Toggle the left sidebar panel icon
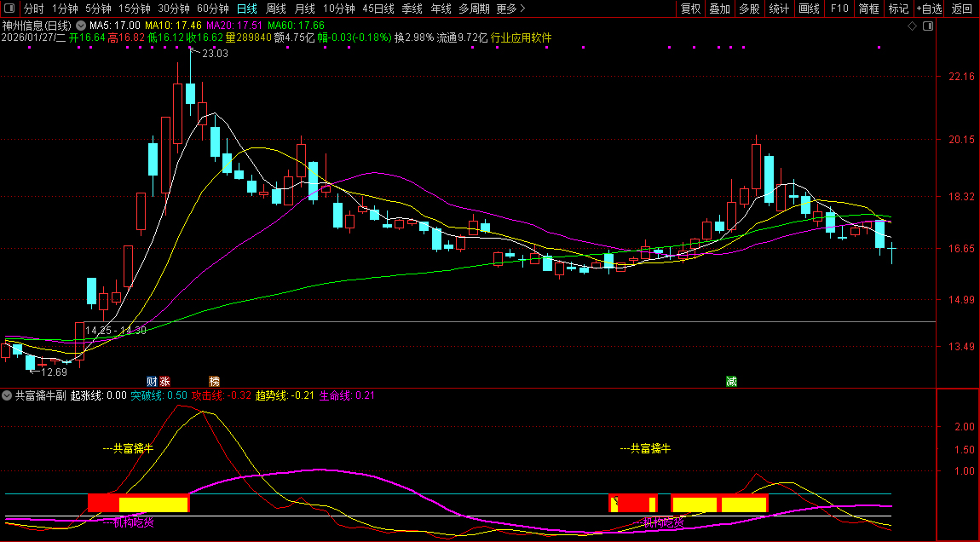 coord(9,9)
